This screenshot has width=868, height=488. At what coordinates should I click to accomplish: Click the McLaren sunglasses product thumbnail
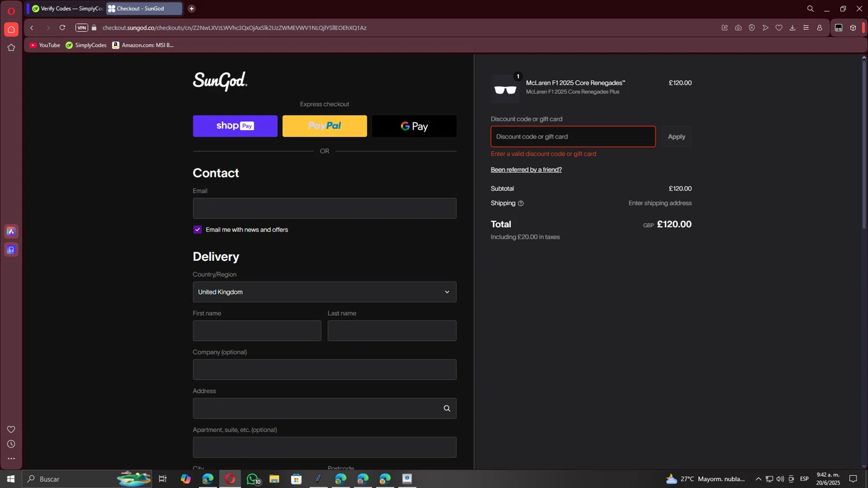(505, 88)
